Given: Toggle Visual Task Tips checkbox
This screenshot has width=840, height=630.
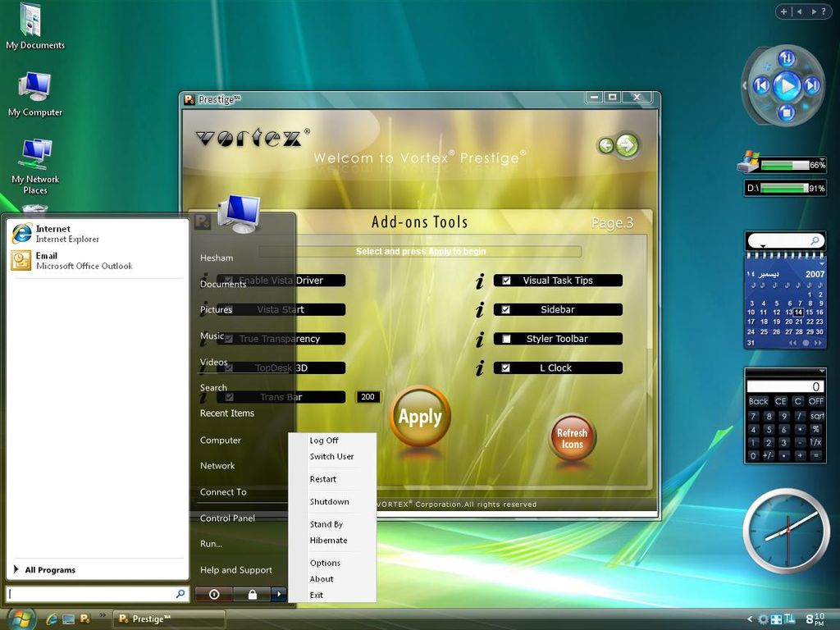Looking at the screenshot, I should (x=505, y=281).
